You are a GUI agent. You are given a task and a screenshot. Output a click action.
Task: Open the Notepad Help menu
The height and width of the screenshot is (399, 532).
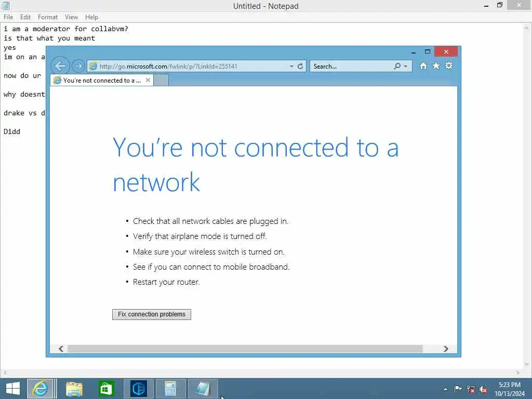click(x=91, y=17)
